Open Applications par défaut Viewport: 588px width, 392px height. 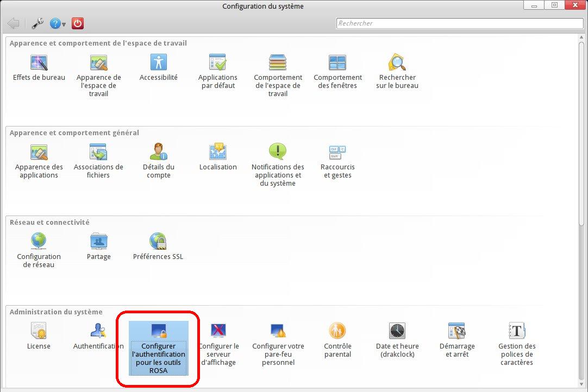pyautogui.click(x=218, y=72)
